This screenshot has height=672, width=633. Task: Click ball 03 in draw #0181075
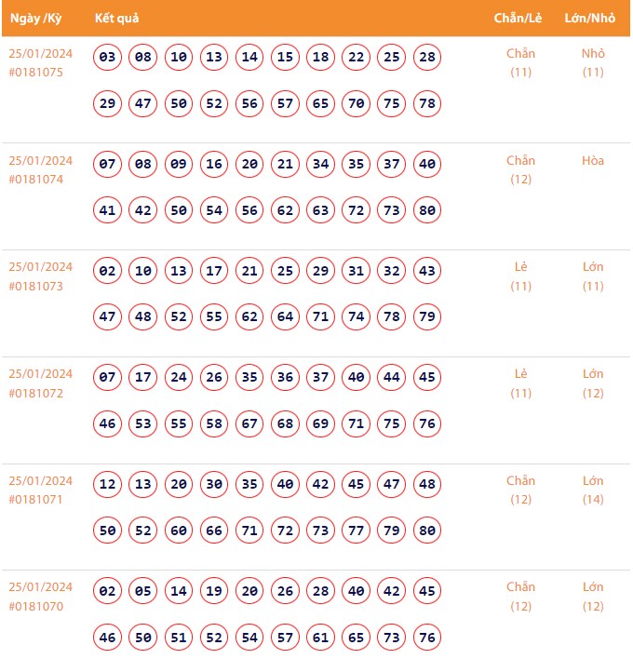click(x=108, y=58)
